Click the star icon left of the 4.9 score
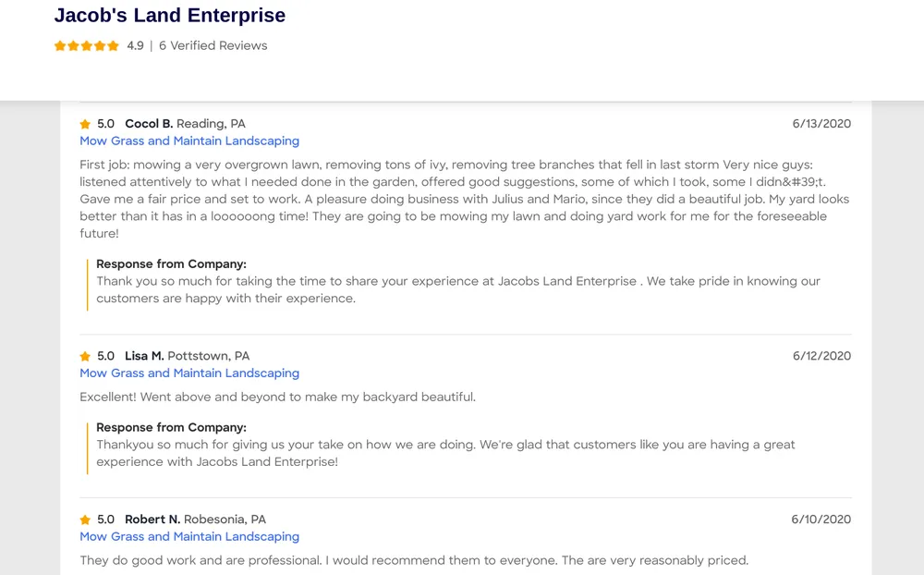The height and width of the screenshot is (575, 924). (x=59, y=44)
